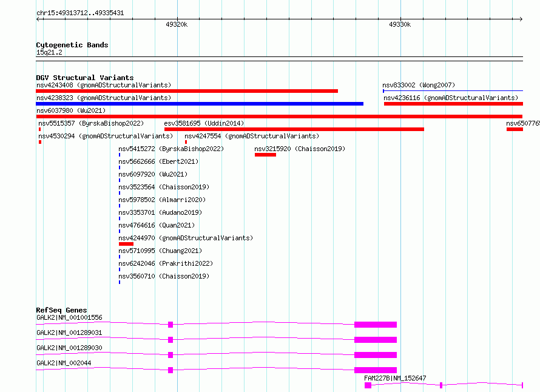Open the nsv4764616 (Quan2021) label
Screen dimensions: 540x392
pyautogui.click(x=157, y=225)
